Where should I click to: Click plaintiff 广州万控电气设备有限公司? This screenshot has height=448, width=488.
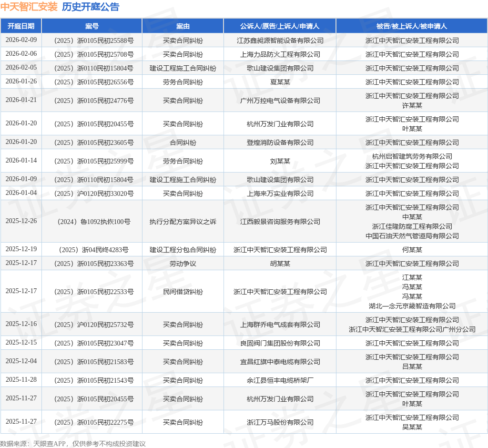(280, 101)
